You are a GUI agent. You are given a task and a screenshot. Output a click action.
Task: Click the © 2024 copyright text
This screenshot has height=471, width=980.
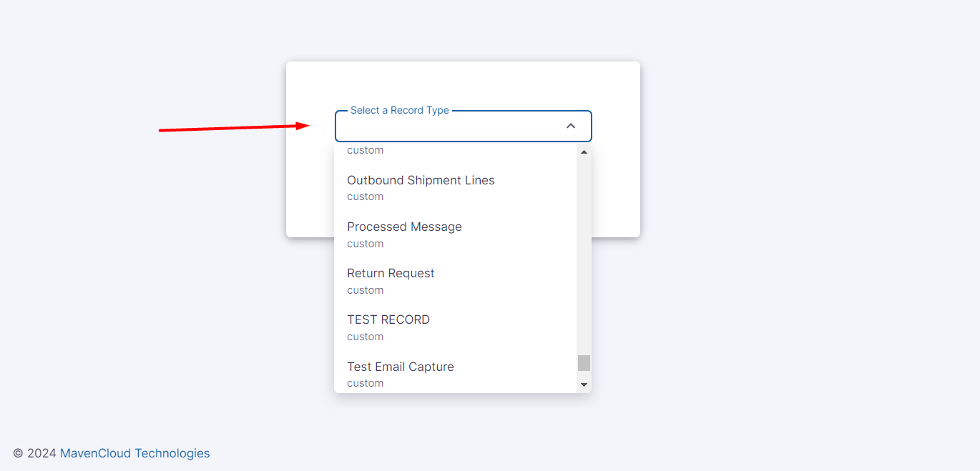pyautogui.click(x=34, y=453)
